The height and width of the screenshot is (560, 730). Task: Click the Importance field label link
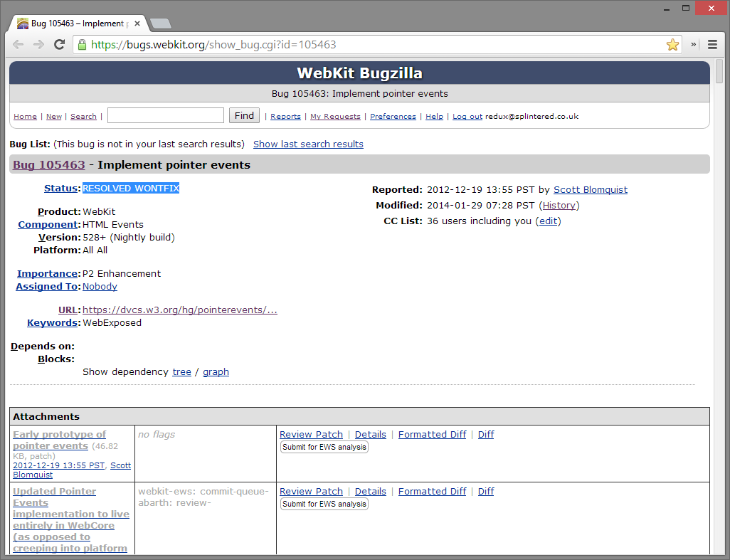pos(47,274)
